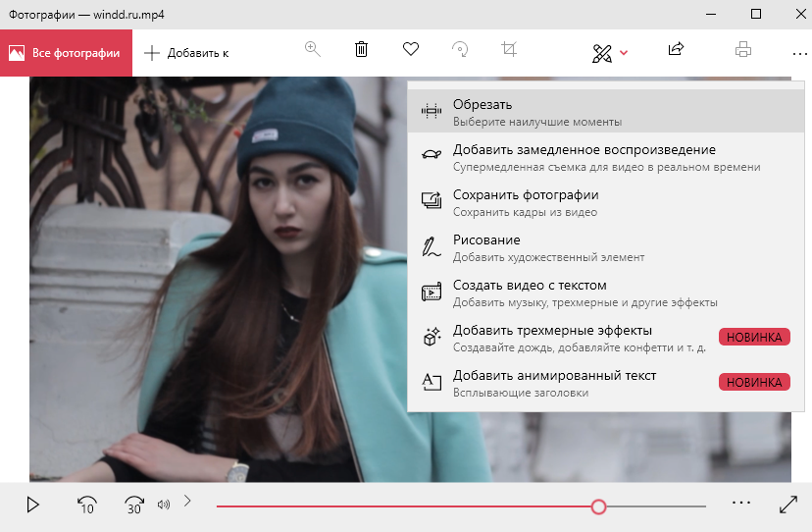The image size is (812, 532).
Task: Open the playback bar more options
Action: point(740,503)
